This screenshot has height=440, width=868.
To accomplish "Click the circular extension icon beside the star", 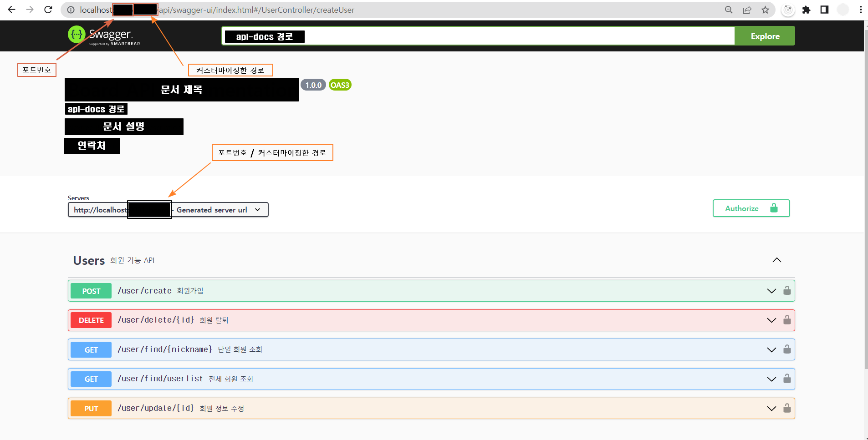I will point(788,10).
